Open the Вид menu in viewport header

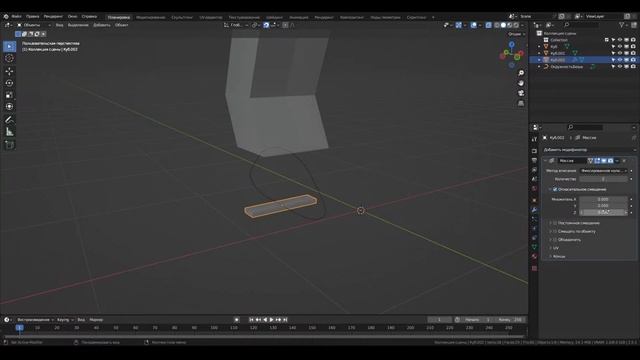coord(59,25)
